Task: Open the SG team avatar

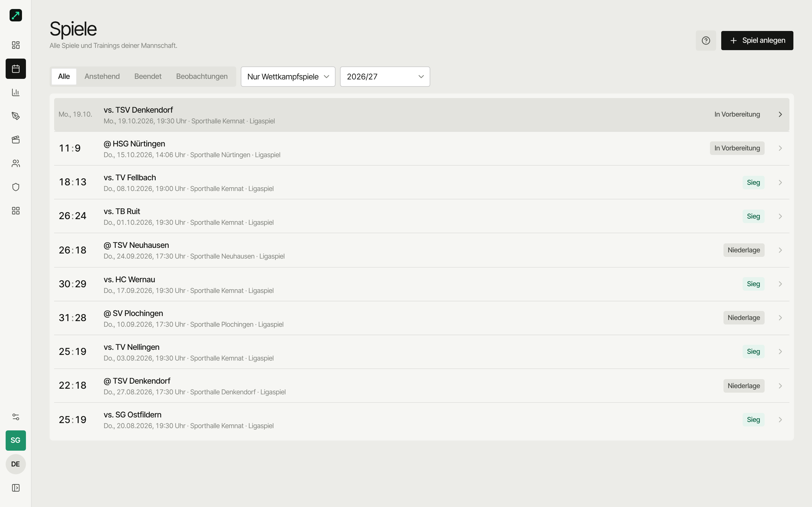Action: tap(16, 440)
